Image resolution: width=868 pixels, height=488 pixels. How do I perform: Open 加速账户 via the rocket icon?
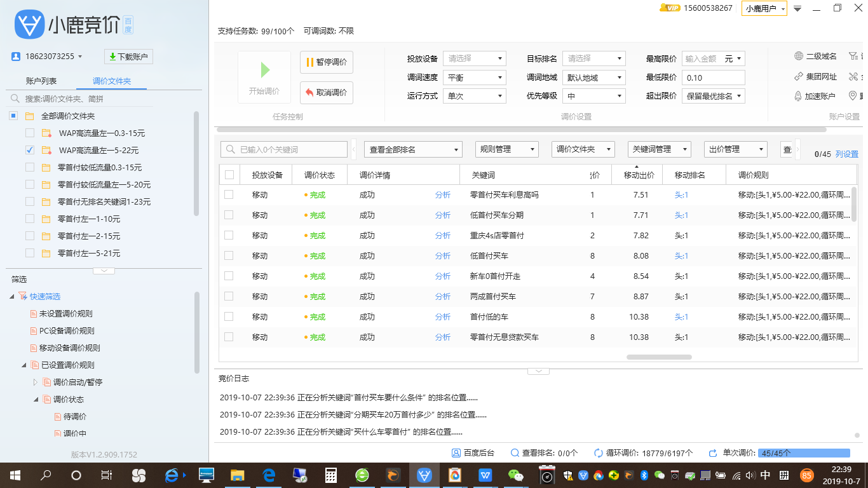click(798, 96)
